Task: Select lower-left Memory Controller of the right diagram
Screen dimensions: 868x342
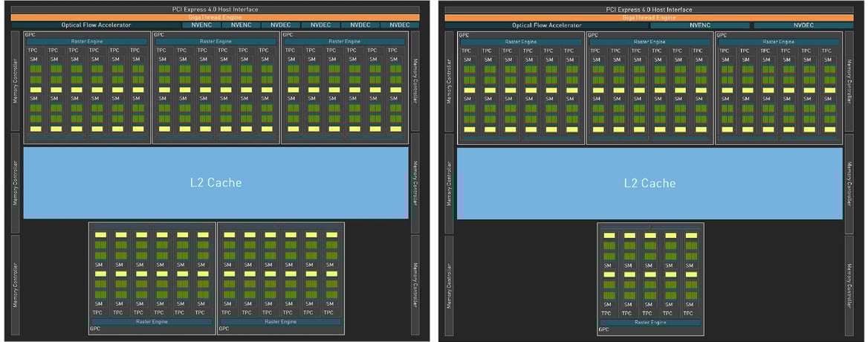Action: point(449,285)
